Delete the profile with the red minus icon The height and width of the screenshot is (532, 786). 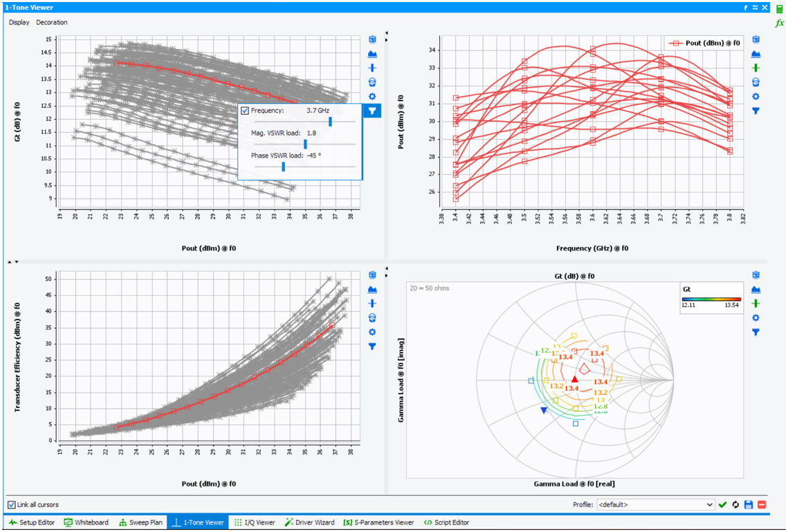click(762, 505)
